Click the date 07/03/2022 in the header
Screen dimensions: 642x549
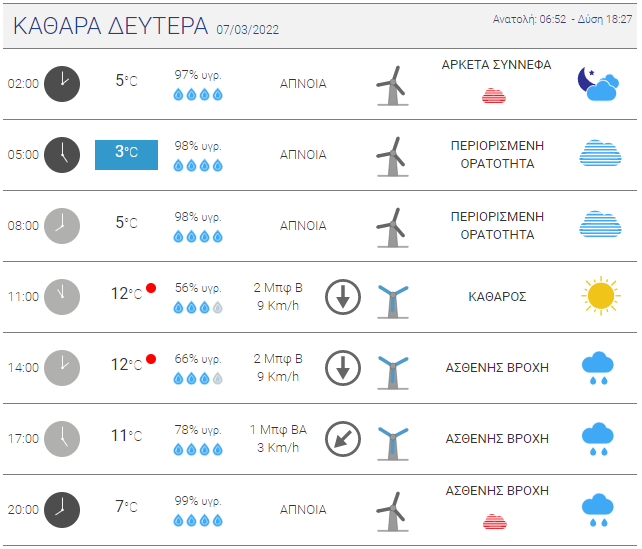point(247,29)
